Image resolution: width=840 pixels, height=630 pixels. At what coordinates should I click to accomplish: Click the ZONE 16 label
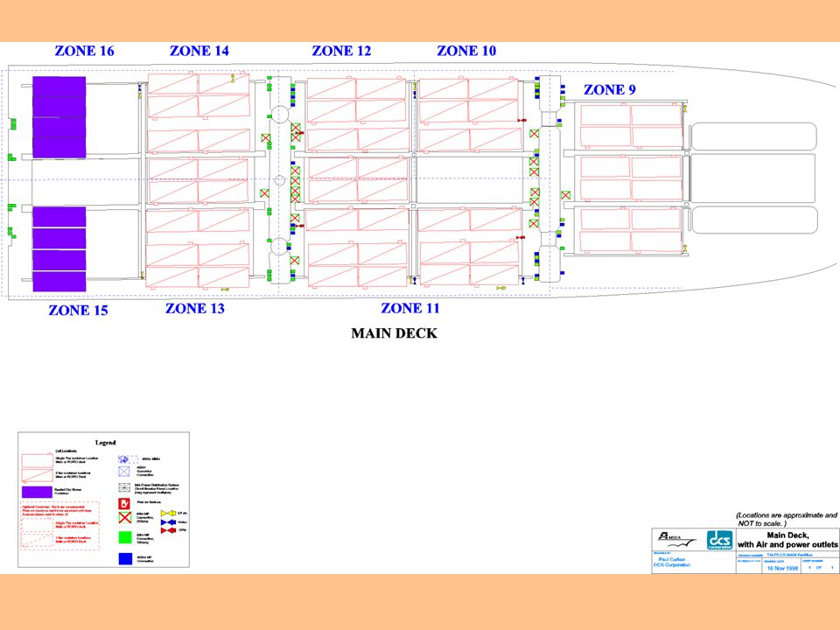coord(84,51)
